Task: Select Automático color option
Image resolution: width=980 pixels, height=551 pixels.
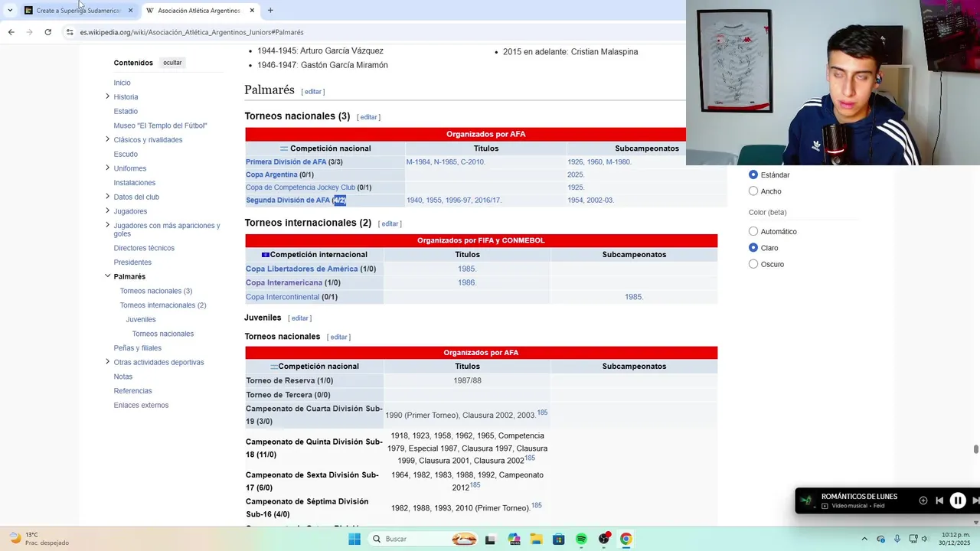Action: click(x=753, y=231)
